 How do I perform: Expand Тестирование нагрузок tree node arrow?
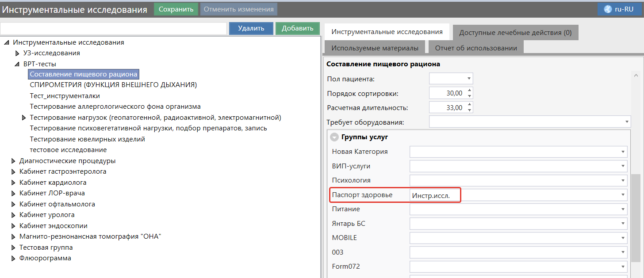point(24,118)
